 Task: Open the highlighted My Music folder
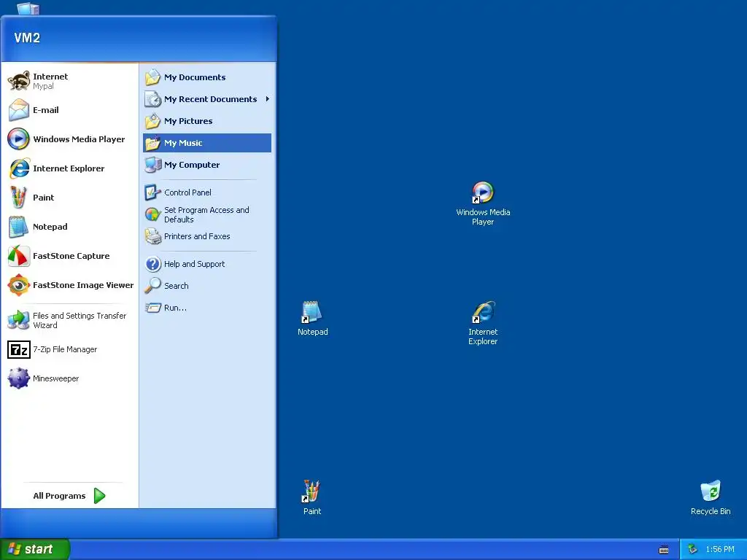[206, 143]
